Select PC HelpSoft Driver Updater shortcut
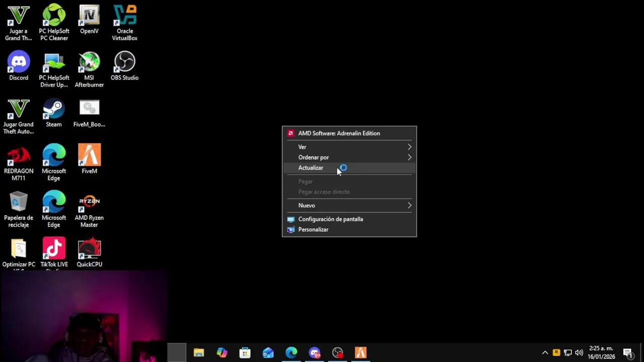 pos(54,69)
